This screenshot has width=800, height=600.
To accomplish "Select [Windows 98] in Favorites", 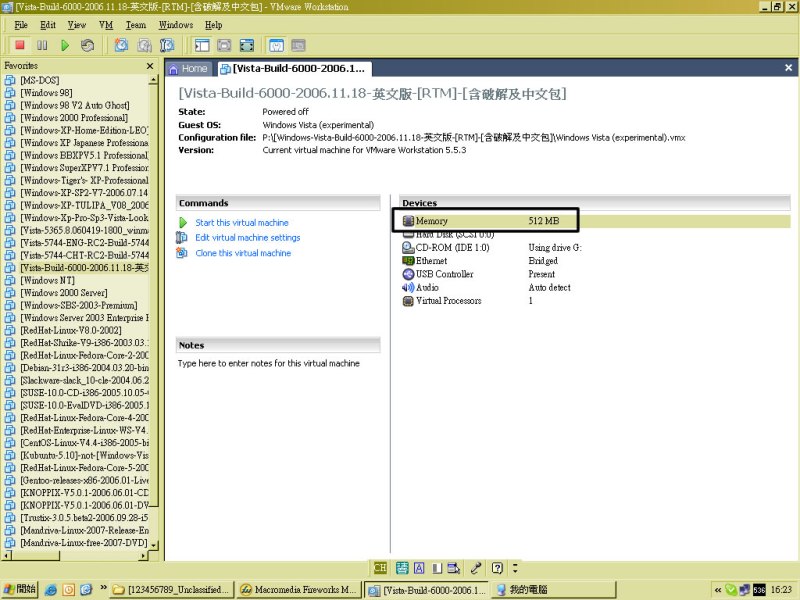I will (46, 93).
